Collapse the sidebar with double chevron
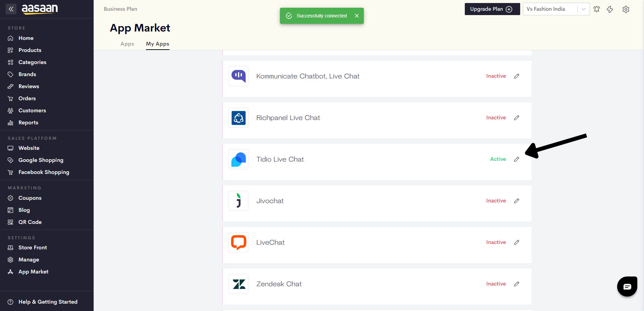This screenshot has height=311, width=644. click(11, 9)
